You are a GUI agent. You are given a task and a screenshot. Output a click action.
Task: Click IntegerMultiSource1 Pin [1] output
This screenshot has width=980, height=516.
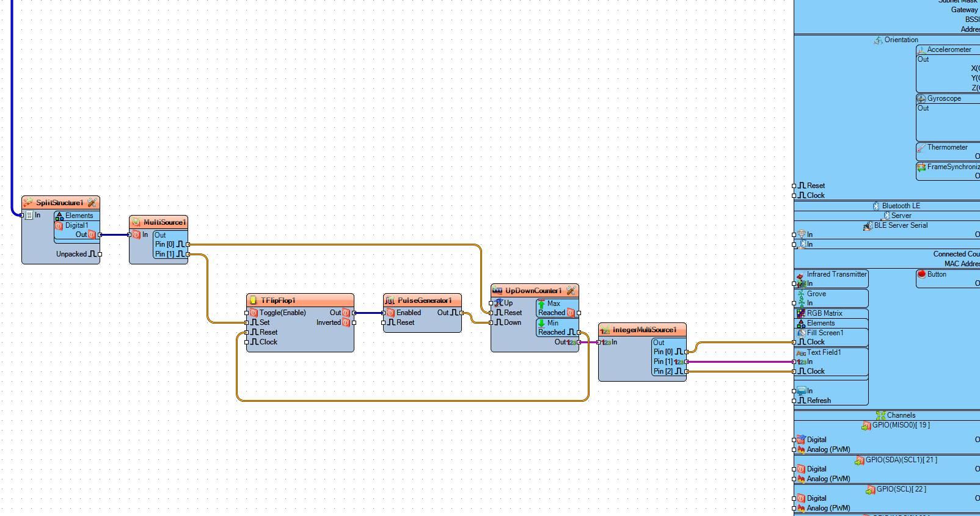pyautogui.click(x=687, y=362)
